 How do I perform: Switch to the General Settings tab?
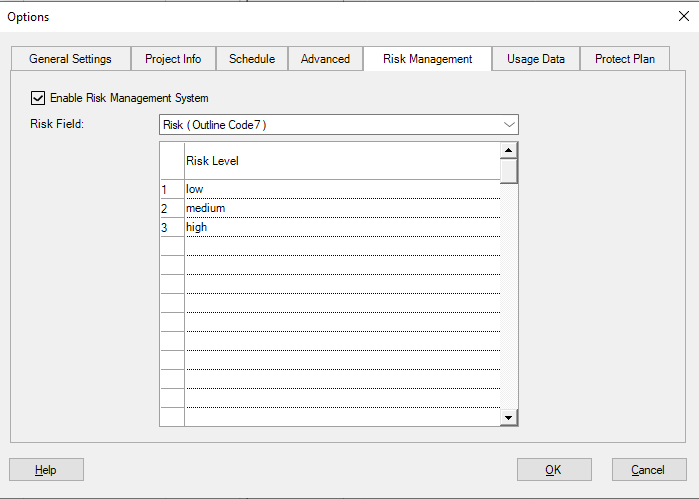click(69, 59)
